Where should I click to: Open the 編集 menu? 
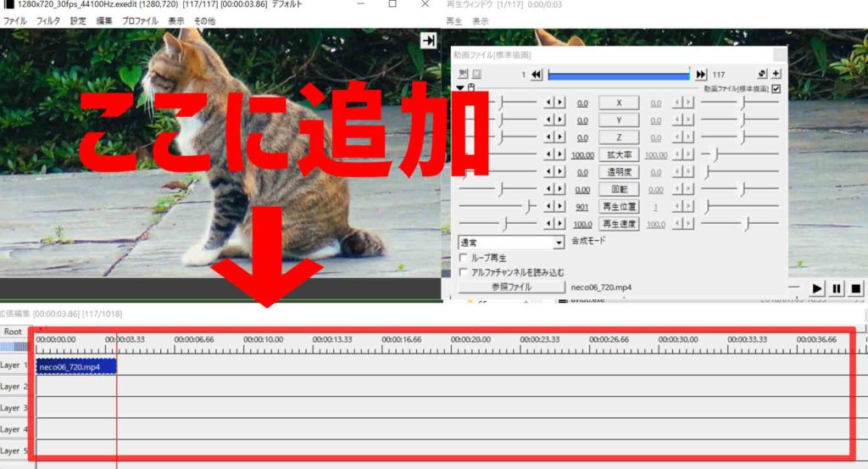pos(104,21)
